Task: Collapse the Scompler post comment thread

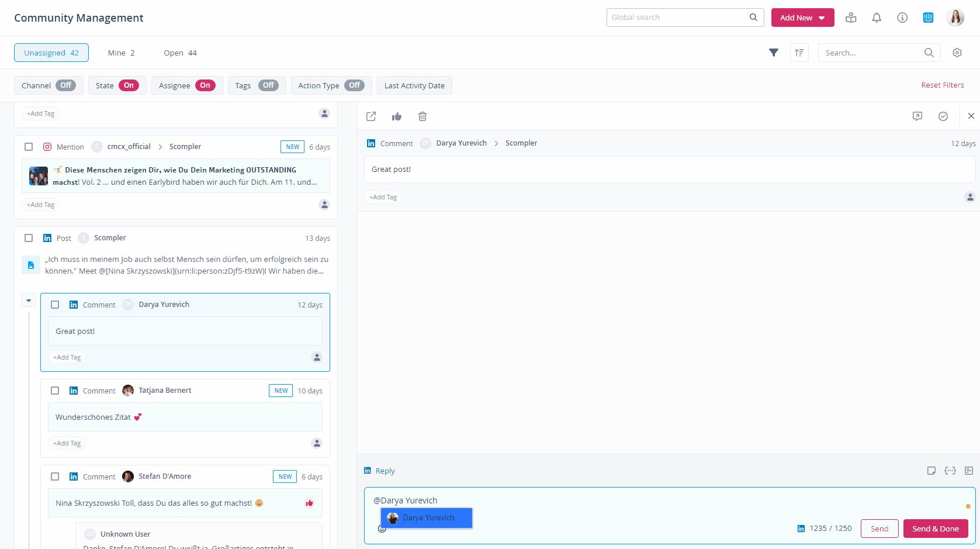Action: (29, 300)
